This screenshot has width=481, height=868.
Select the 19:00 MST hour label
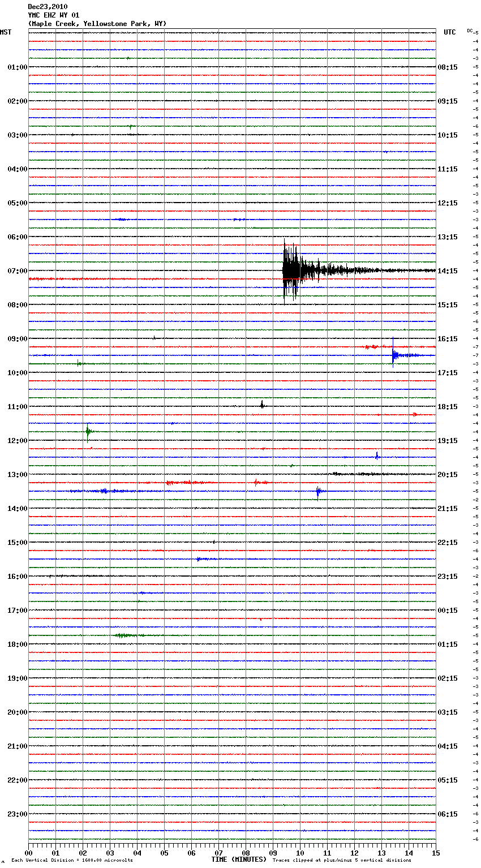tap(17, 678)
